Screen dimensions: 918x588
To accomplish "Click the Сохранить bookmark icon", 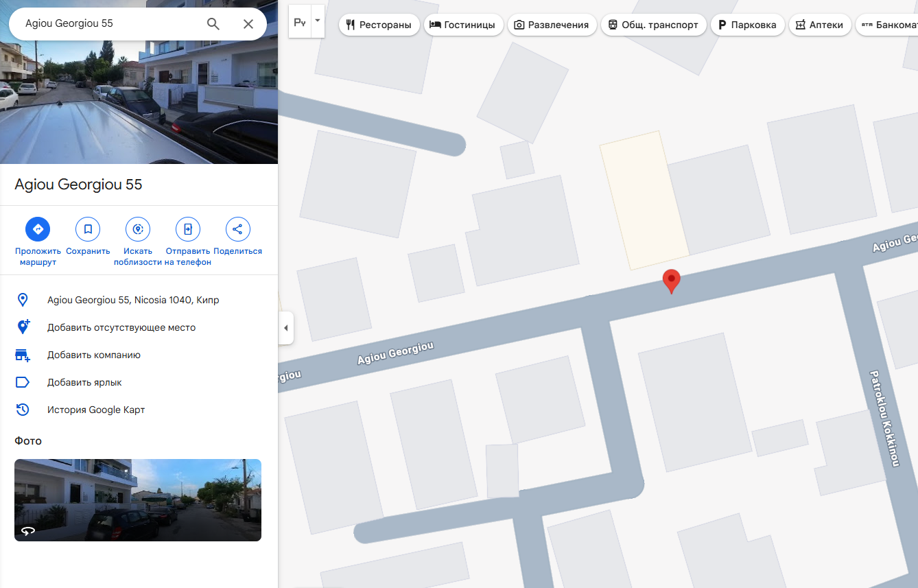I will [x=88, y=229].
